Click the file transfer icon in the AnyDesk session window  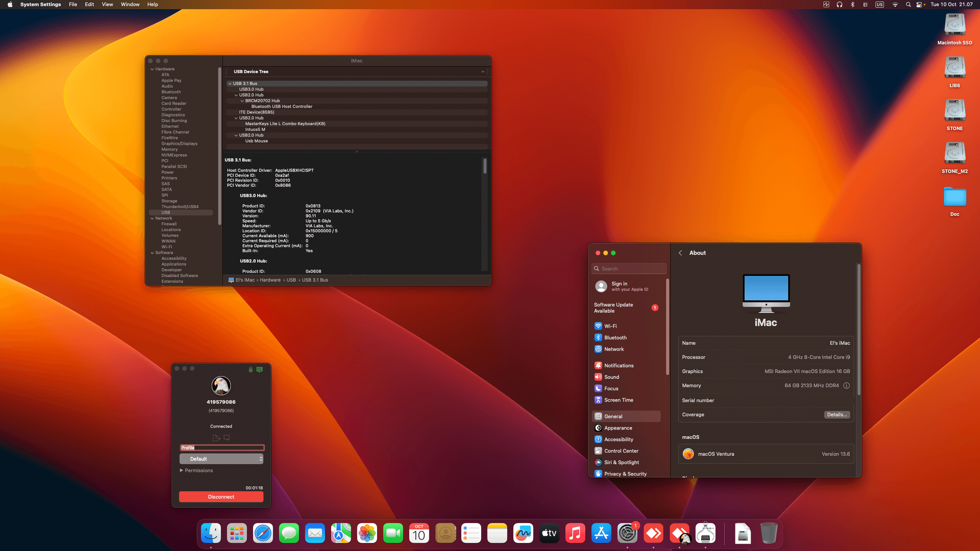(x=216, y=437)
